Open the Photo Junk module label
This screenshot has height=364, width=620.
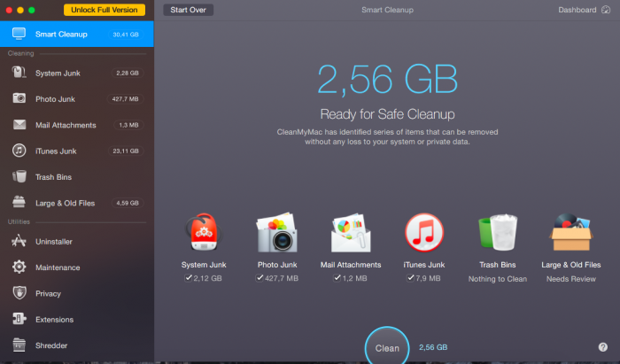tap(55, 99)
